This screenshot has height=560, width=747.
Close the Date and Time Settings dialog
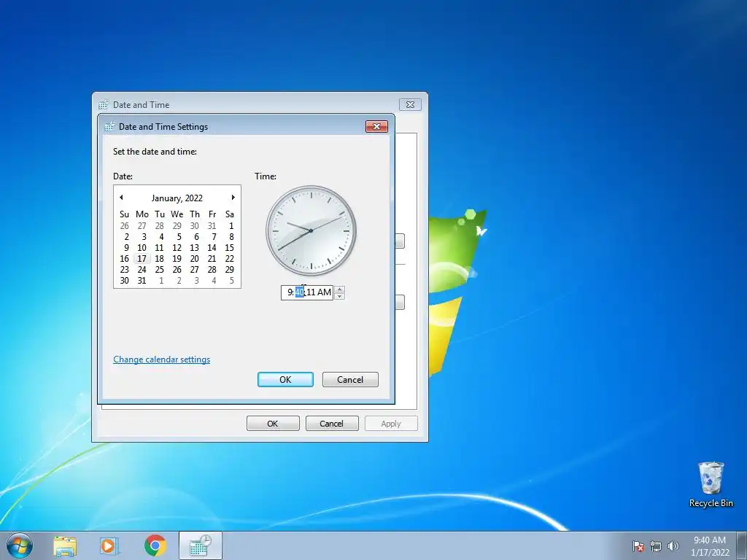click(376, 126)
